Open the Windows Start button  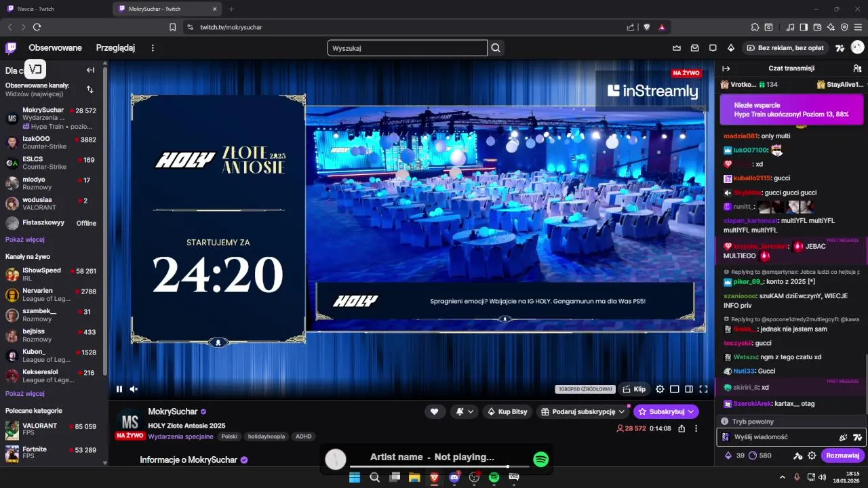pyautogui.click(x=354, y=478)
